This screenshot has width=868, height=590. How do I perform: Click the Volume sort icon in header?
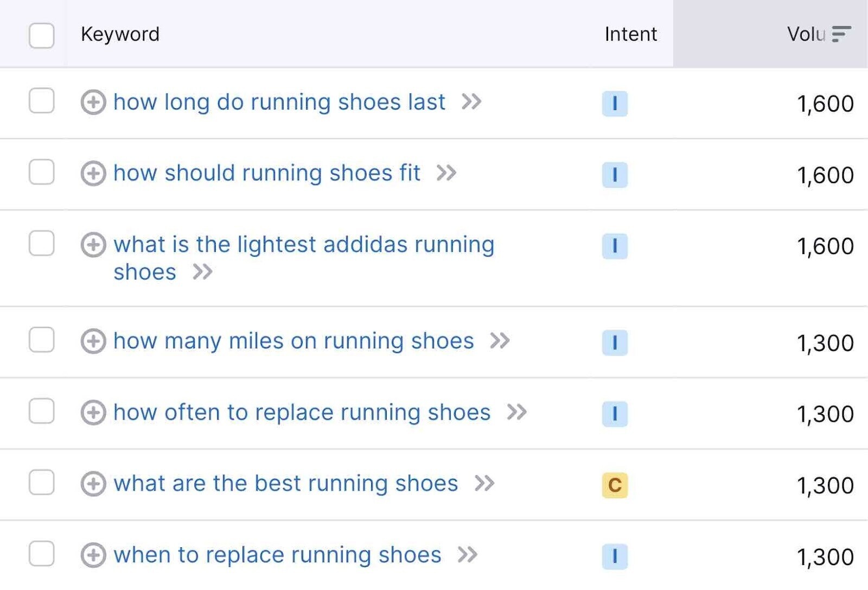[x=841, y=34]
